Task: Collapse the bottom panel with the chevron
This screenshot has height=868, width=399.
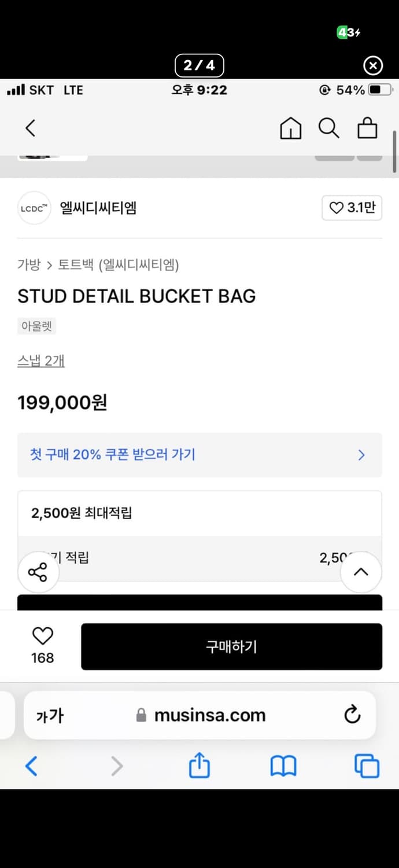Action: pyautogui.click(x=361, y=572)
